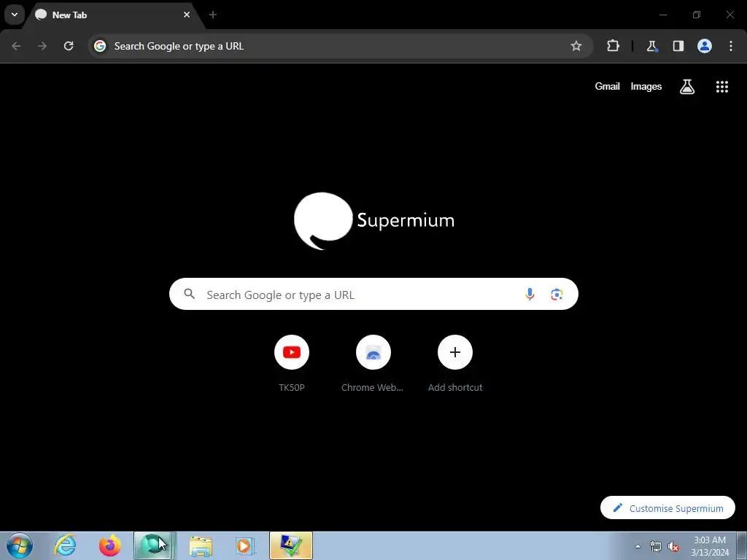
Task: Open Experiments flask in the toolbar
Action: coord(651,46)
